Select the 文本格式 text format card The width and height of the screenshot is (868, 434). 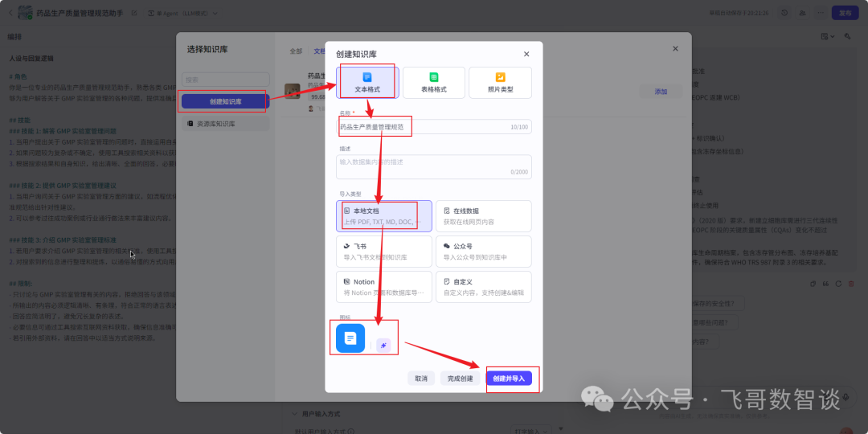pyautogui.click(x=367, y=83)
